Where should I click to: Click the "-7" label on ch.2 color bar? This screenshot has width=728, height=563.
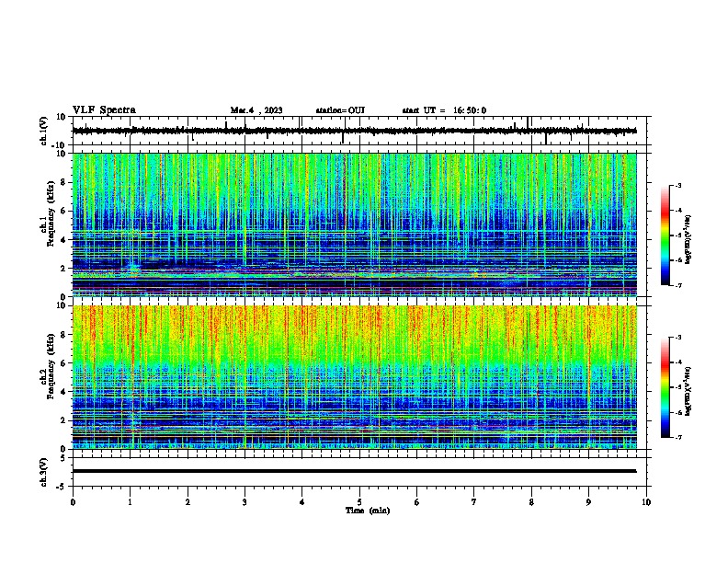pyautogui.click(x=677, y=437)
